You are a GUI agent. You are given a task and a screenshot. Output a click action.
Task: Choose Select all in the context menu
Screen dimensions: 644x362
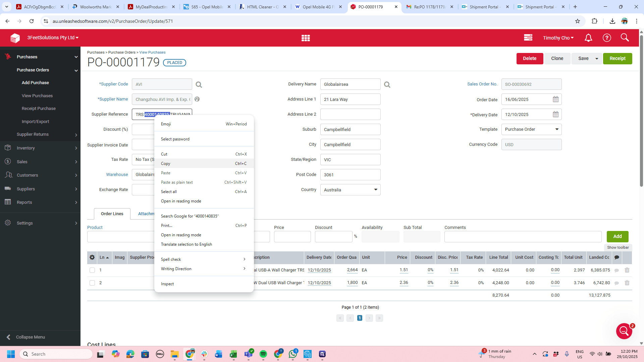tap(204, 192)
